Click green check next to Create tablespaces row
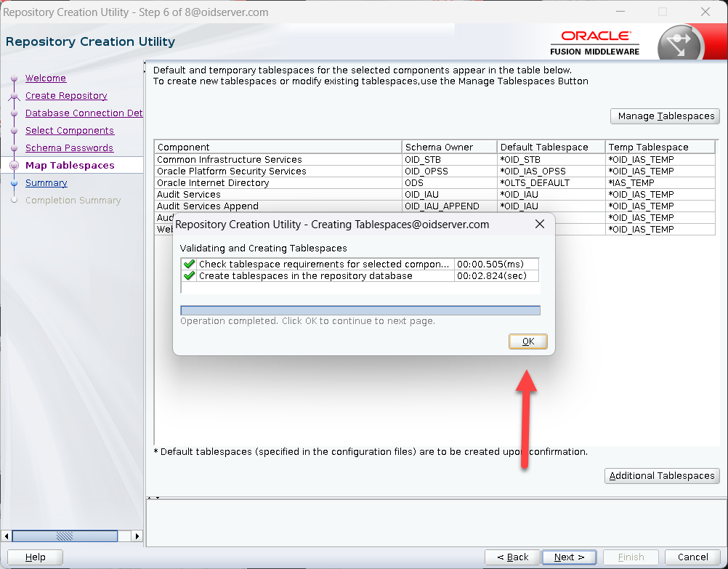Viewport: 728px width, 569px height. tap(190, 276)
